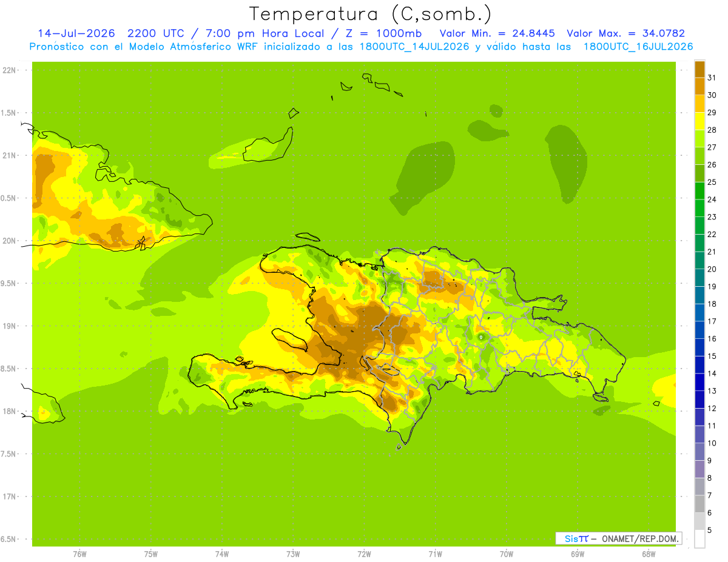Pick the legend swatch between 30 and 31
Image resolution: width=728 pixels, height=562 pixels.
point(699,86)
